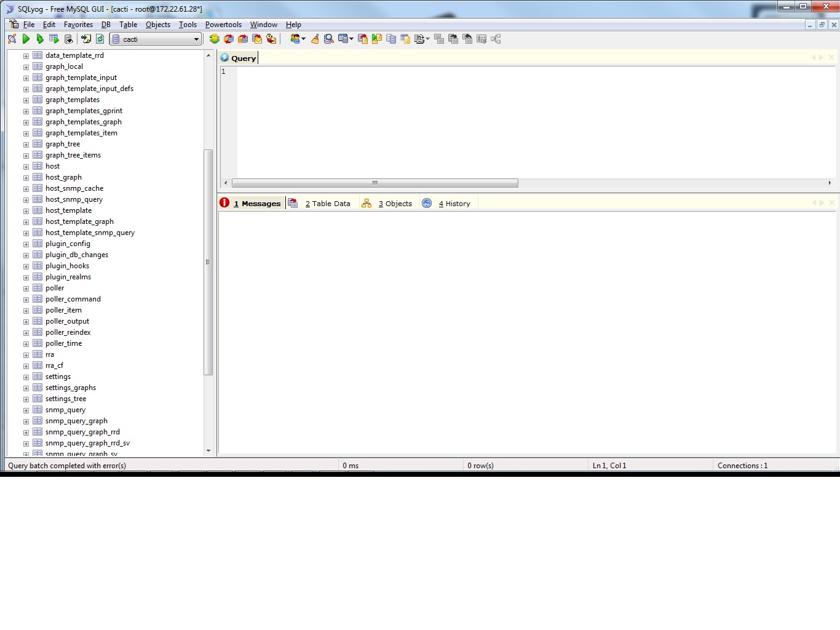Expand the snmp_query table node

coord(26,410)
